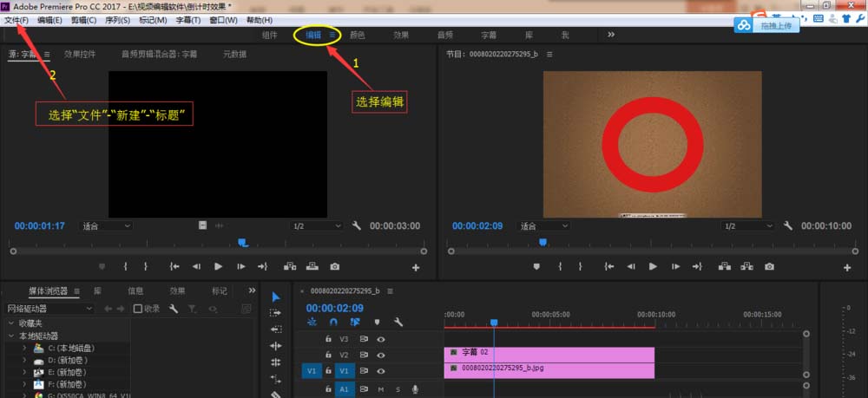
Task: Open the 字幕(T) menu
Action: pos(188,20)
